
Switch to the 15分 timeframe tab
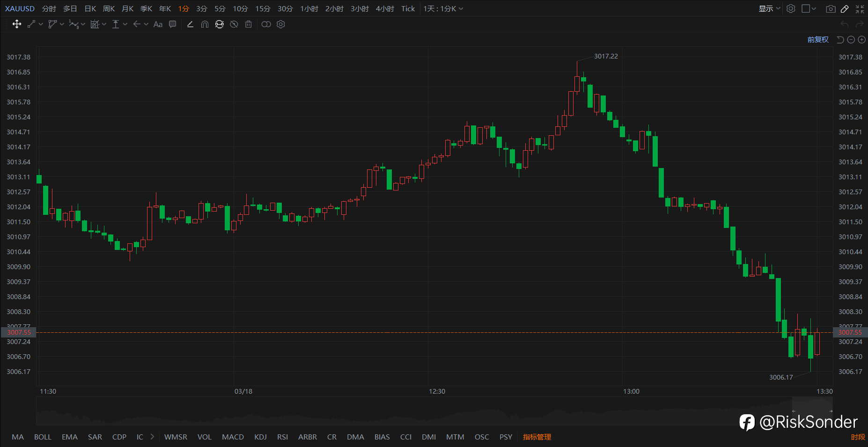pyautogui.click(x=263, y=9)
